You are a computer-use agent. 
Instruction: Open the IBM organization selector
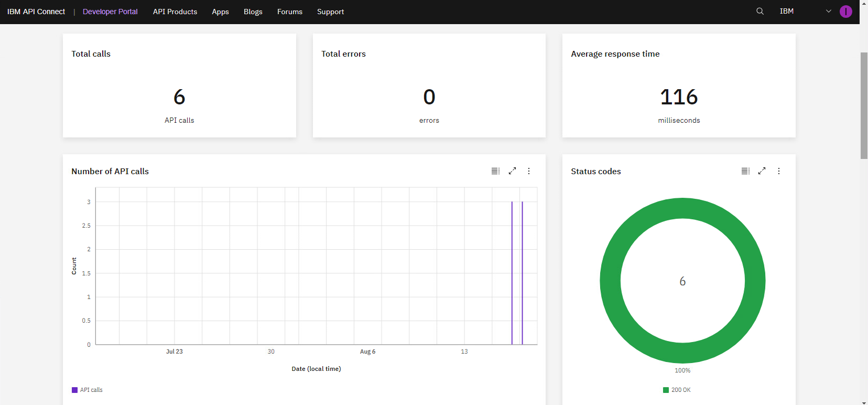(x=786, y=11)
